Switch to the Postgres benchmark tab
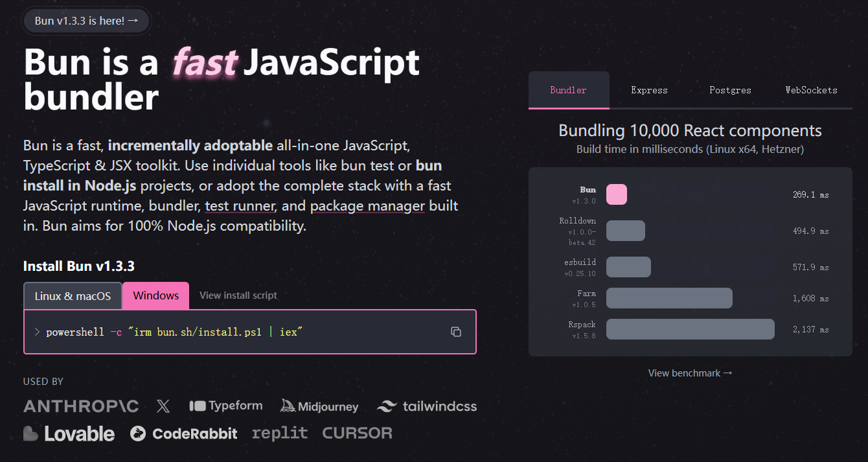Screen dimensions: 868x462 (730, 90)
